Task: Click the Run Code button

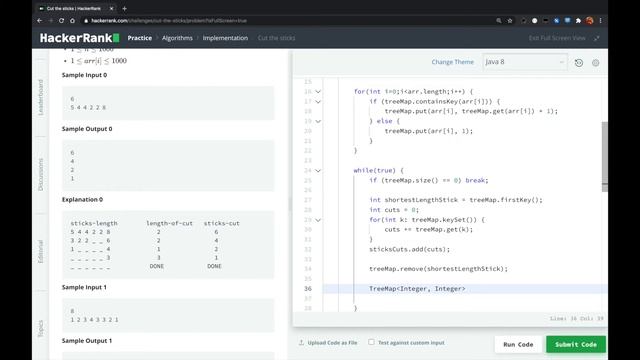Action: 518,344
